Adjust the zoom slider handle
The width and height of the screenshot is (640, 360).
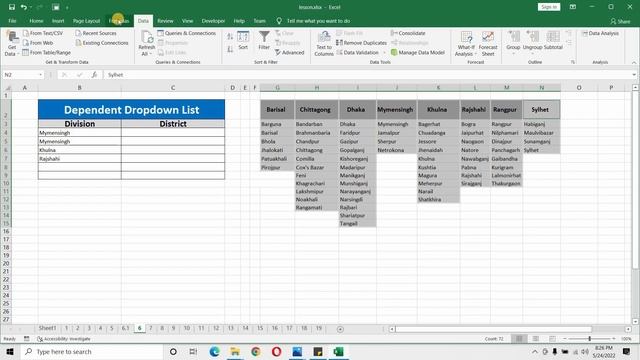(589, 339)
